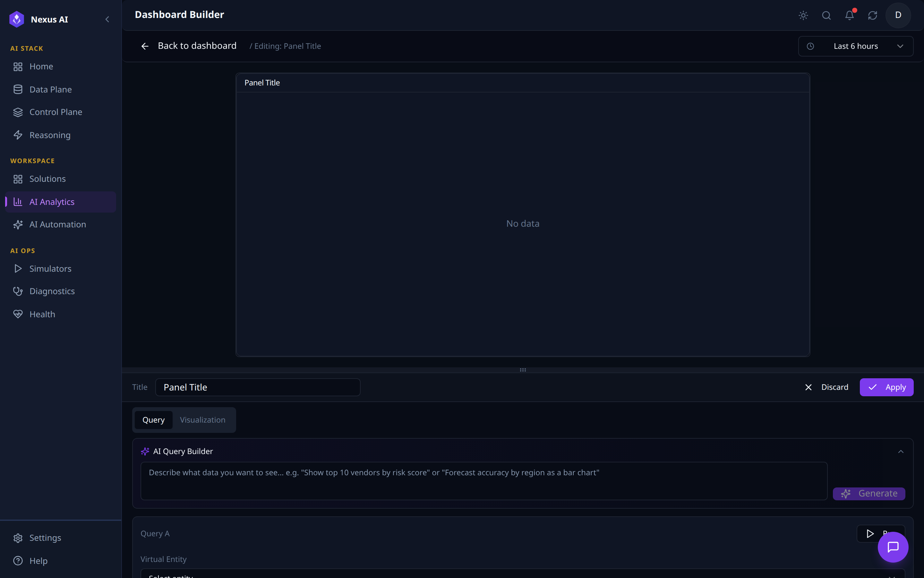Click the Generate button
The width and height of the screenshot is (924, 578).
point(868,494)
